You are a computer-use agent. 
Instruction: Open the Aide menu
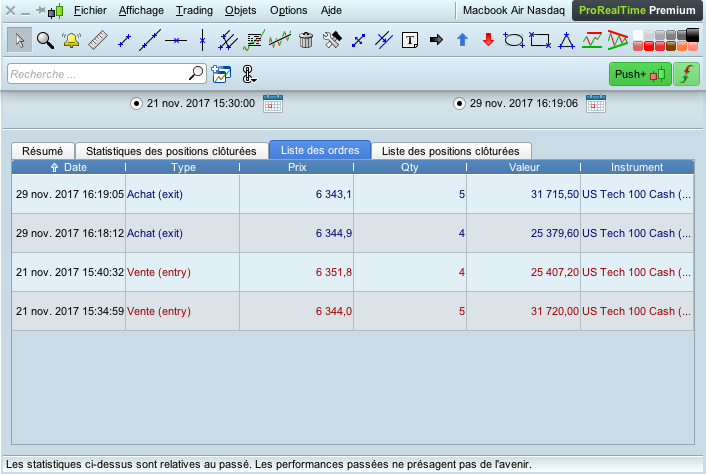click(331, 10)
